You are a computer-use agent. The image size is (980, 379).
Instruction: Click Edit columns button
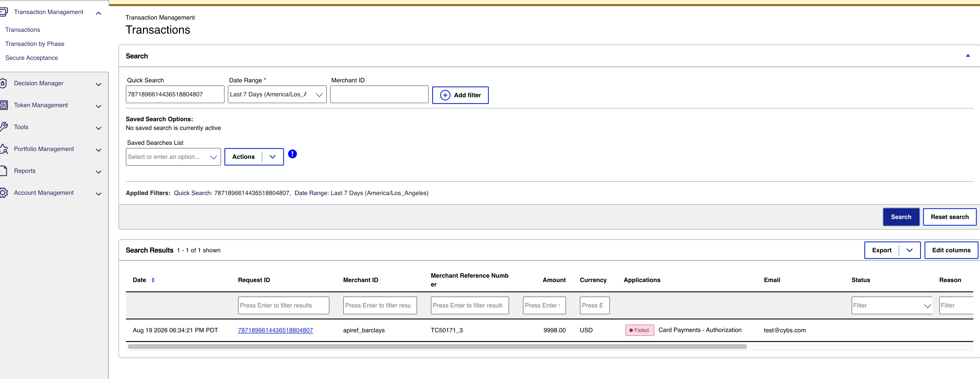coord(951,250)
